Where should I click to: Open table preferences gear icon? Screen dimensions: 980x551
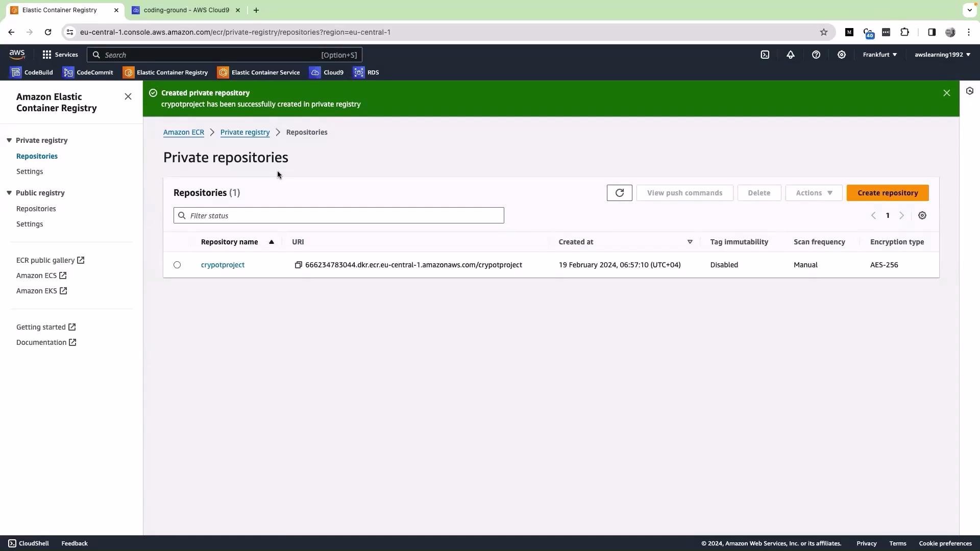[922, 215]
